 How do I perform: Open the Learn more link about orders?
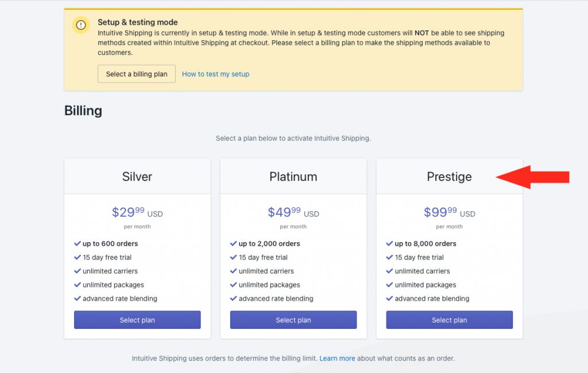pyautogui.click(x=337, y=359)
